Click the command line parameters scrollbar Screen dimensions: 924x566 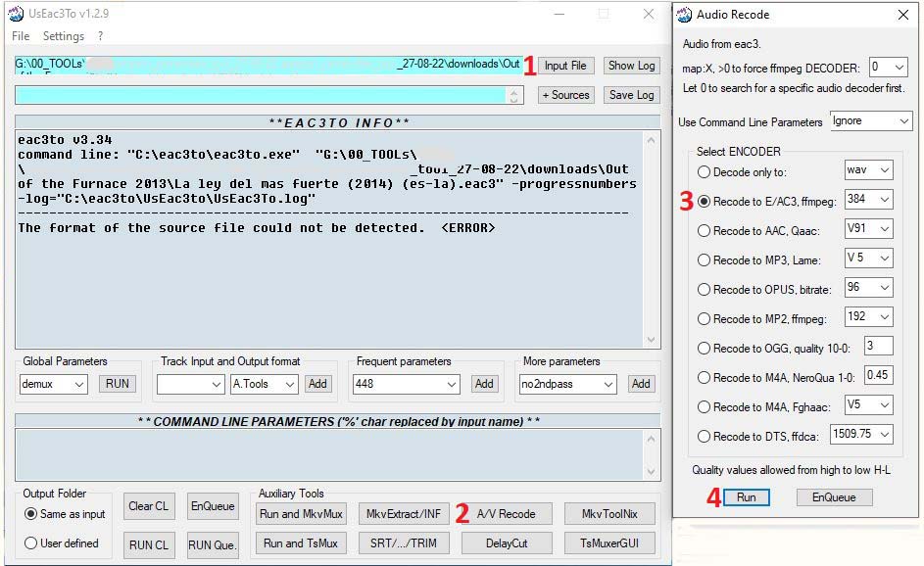[652, 454]
